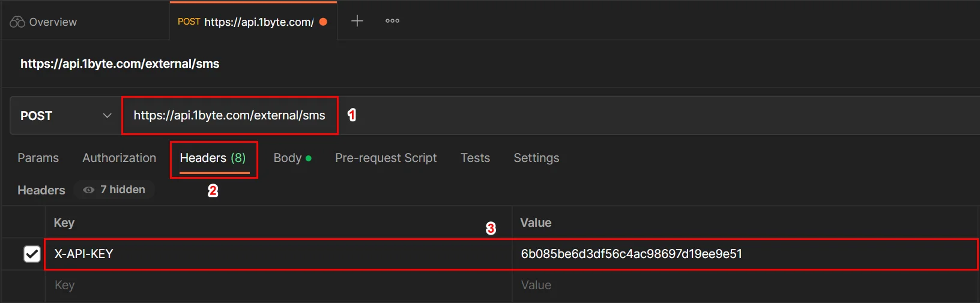Screen dimensions: 980x303
Task: Uncheck the X-API-KEY header checkbox
Action: 32,254
